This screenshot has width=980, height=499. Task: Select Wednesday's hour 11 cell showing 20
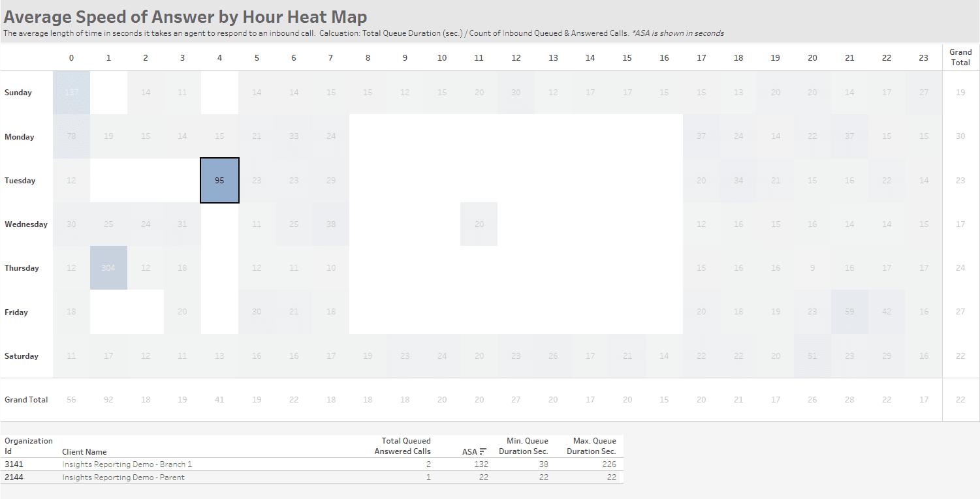pos(479,224)
